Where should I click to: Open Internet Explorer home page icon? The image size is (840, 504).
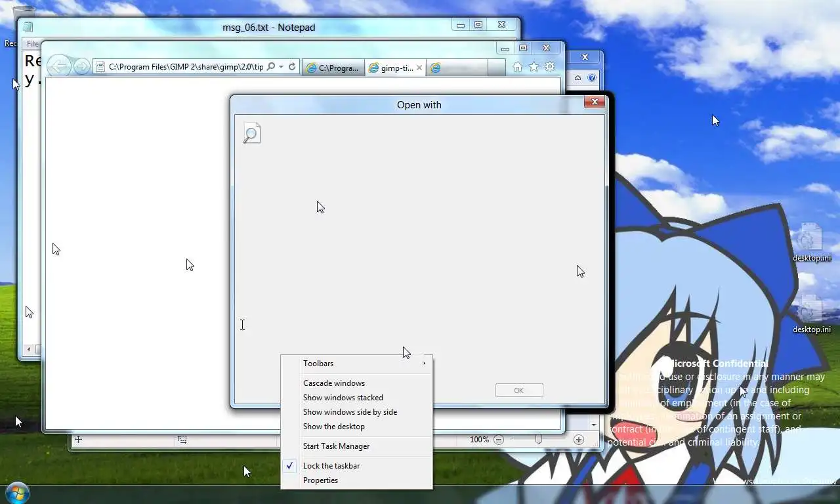coord(518,67)
